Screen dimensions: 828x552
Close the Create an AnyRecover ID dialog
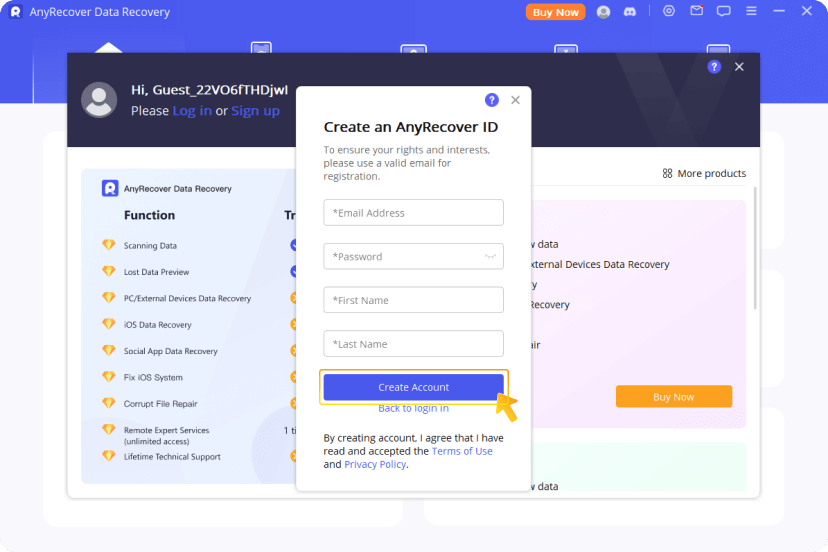[516, 100]
